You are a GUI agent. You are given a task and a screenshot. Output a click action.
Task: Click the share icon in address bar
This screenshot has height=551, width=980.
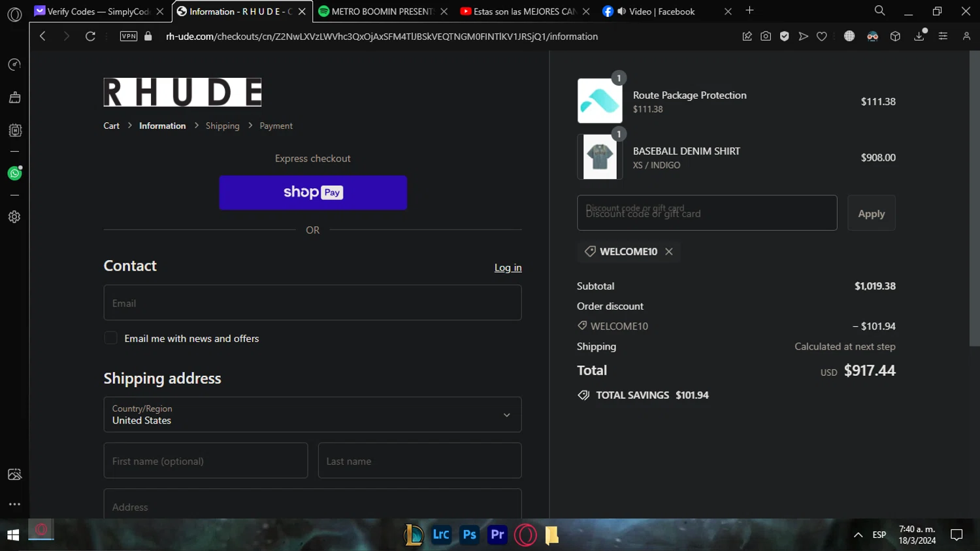click(x=747, y=37)
